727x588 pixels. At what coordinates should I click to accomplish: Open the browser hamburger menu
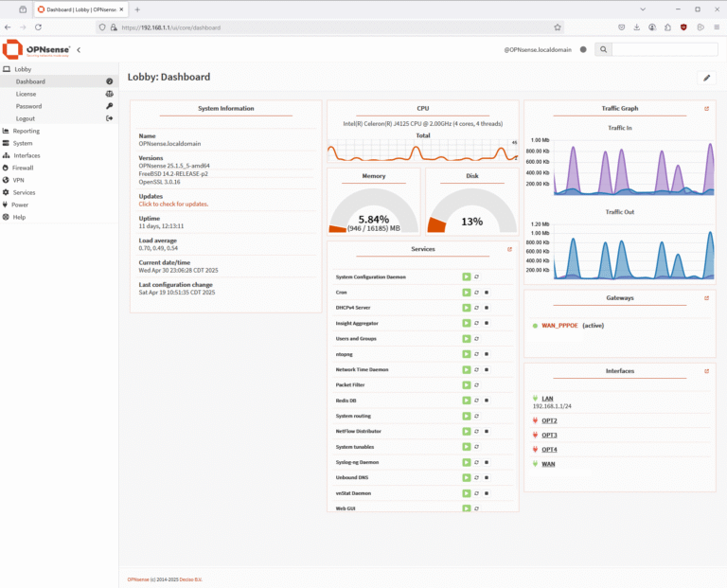coord(717,27)
